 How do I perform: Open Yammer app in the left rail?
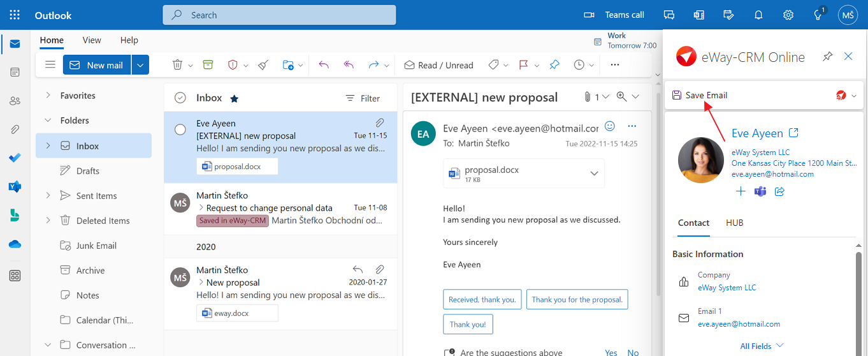click(15, 186)
